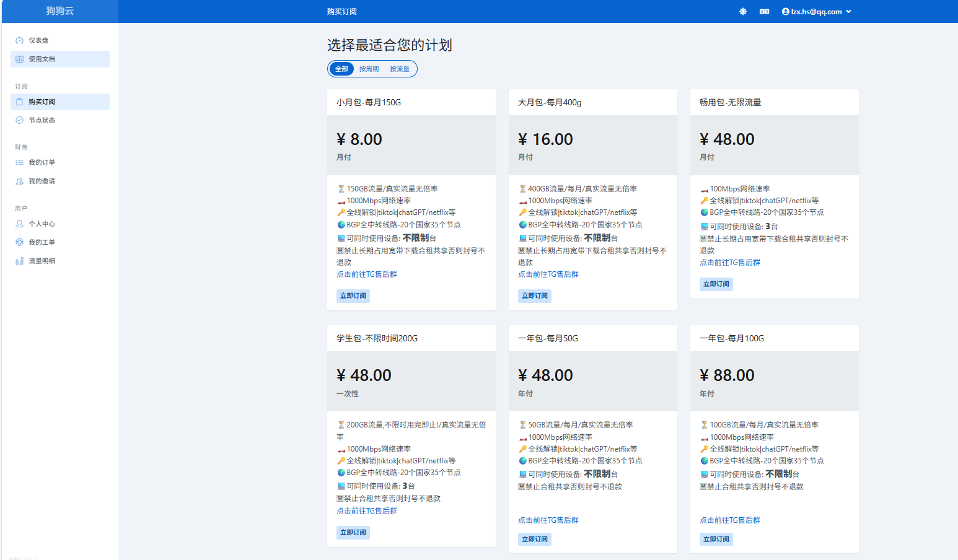Open 使用文档 in the sidebar
The height and width of the screenshot is (560, 958).
[x=42, y=59]
